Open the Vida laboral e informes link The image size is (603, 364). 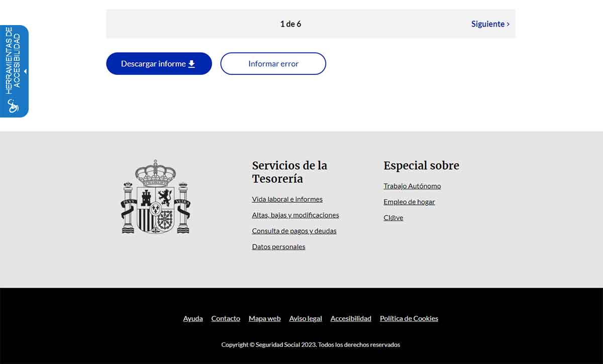[287, 199]
